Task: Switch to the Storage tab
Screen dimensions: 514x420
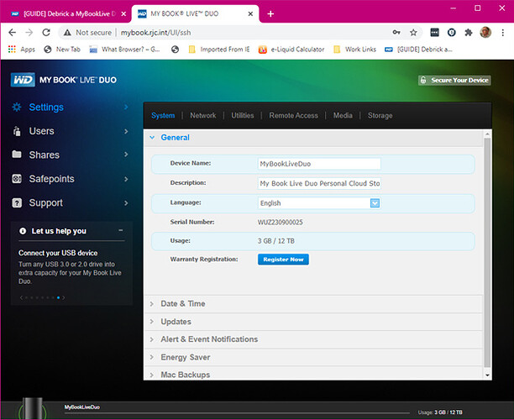Action: (380, 115)
